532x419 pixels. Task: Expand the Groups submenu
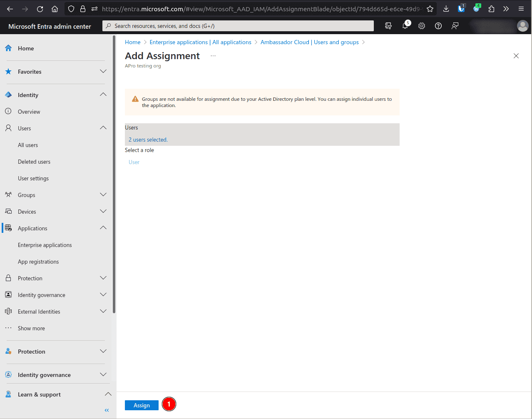(x=103, y=195)
